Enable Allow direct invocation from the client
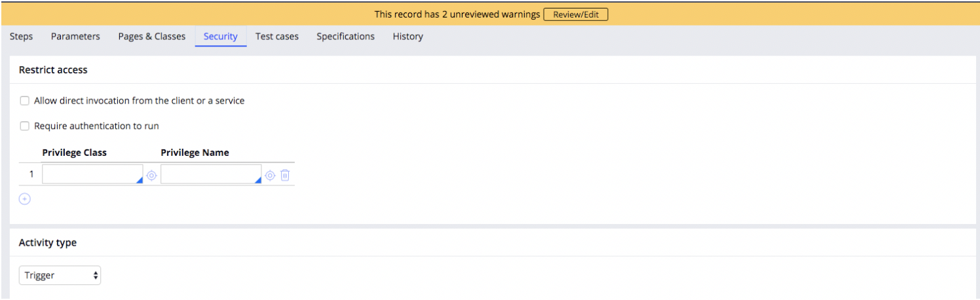 24,101
